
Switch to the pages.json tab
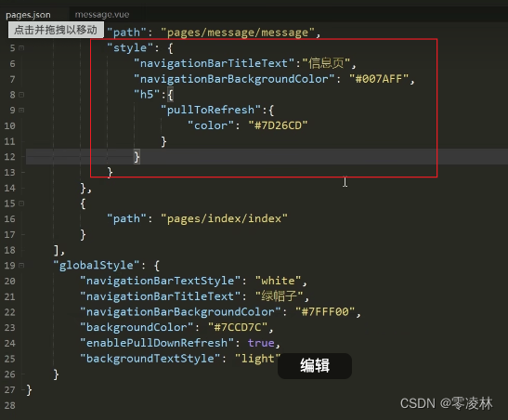tap(28, 15)
